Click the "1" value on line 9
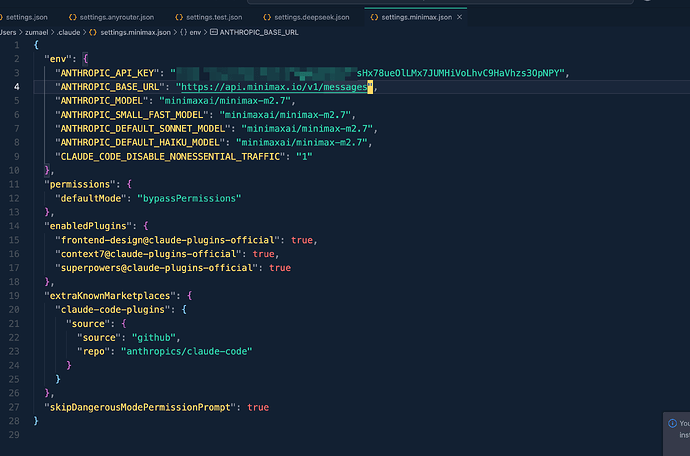This screenshot has height=456, width=690. (x=304, y=157)
